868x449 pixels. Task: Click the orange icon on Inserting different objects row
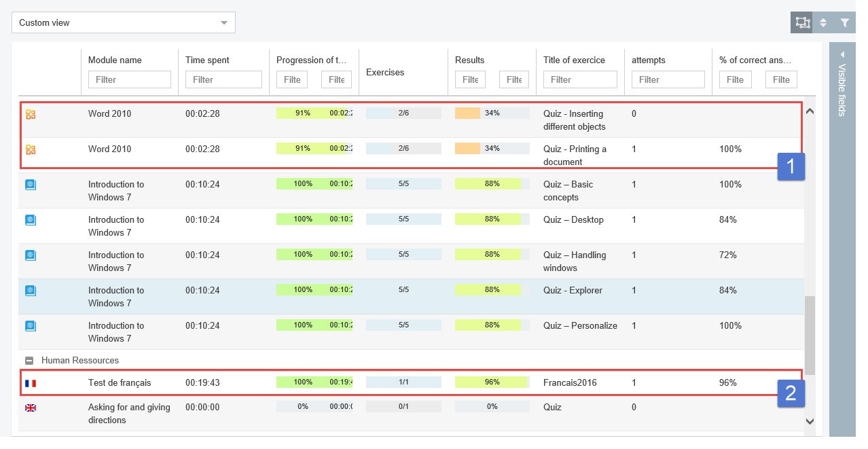[x=30, y=114]
